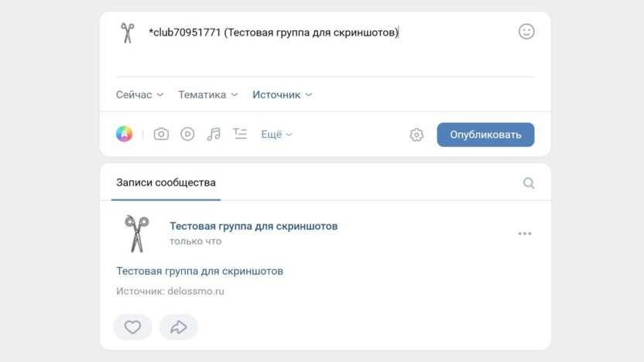Open the Ещё attachments menu
Image resolution: width=644 pixels, height=362 pixels.
276,134
